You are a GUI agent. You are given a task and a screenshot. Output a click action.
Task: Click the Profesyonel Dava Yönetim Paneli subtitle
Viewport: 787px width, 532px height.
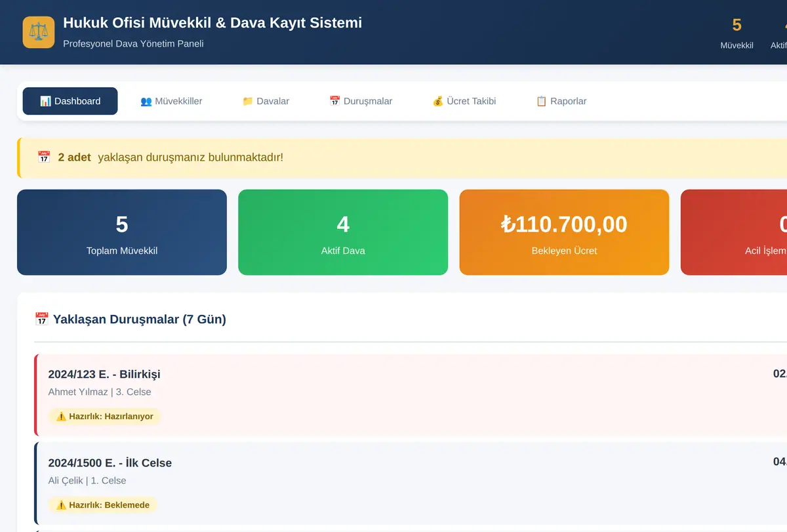click(133, 44)
